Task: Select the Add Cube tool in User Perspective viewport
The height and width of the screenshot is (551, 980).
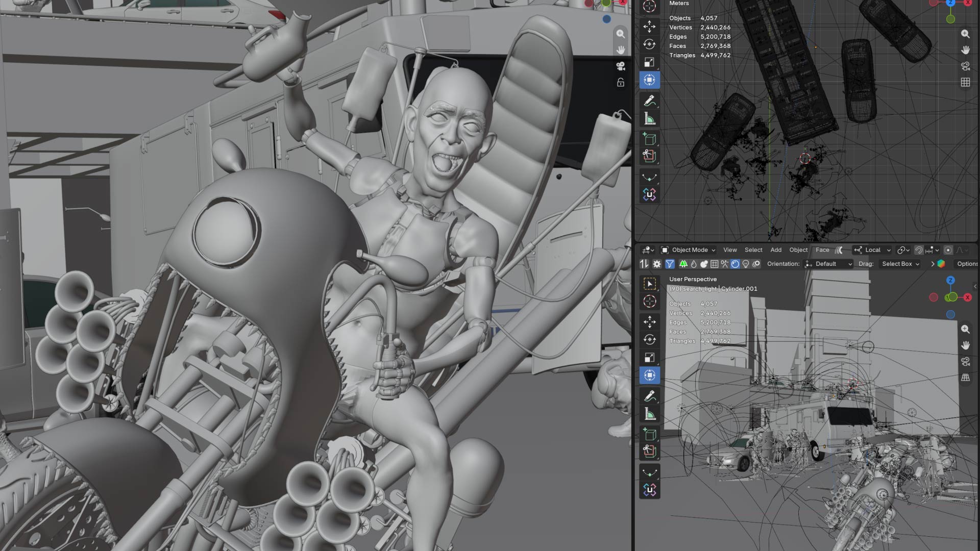Action: point(649,434)
